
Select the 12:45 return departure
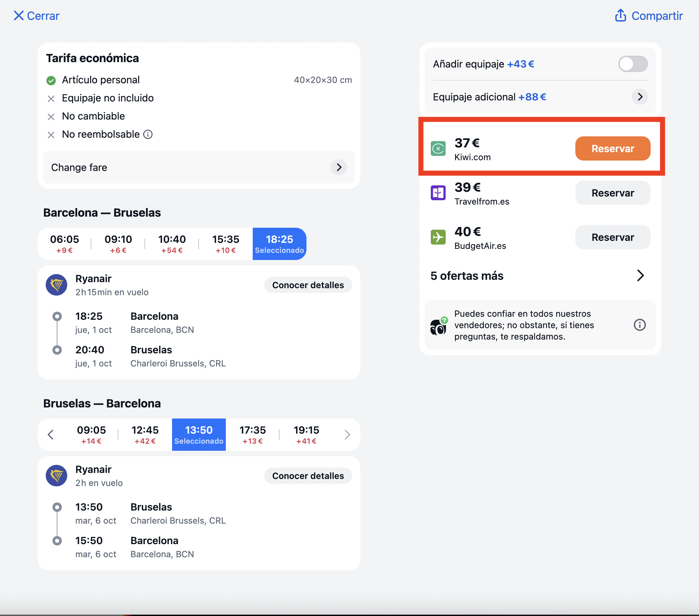[x=145, y=435]
